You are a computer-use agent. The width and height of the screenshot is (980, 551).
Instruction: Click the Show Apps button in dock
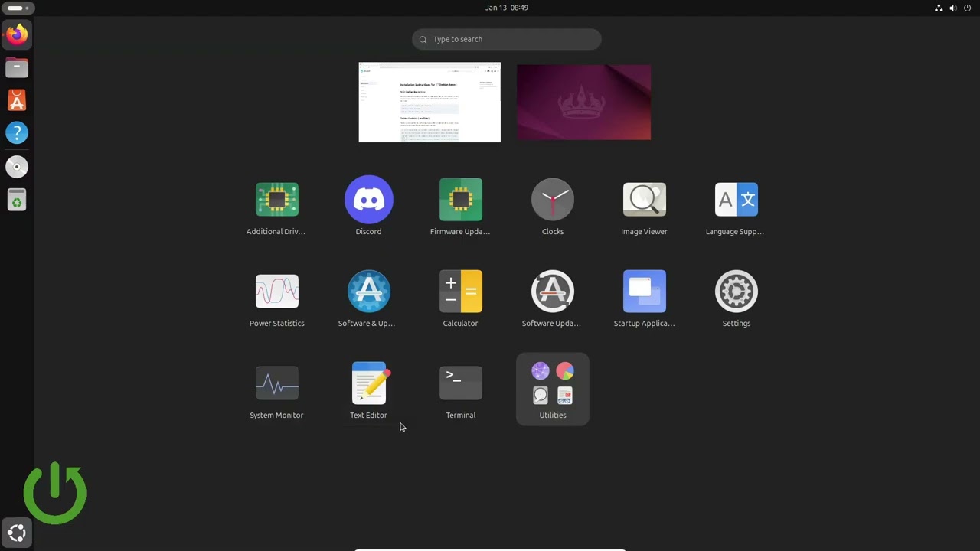coord(17,533)
